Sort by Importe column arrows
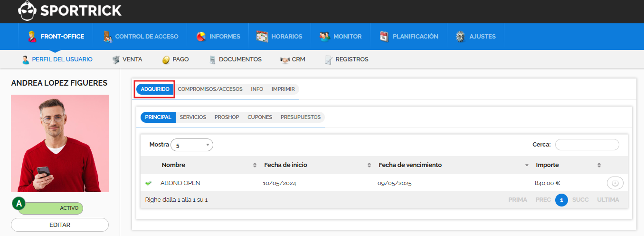Image resolution: width=644 pixels, height=236 pixels. click(x=599, y=165)
